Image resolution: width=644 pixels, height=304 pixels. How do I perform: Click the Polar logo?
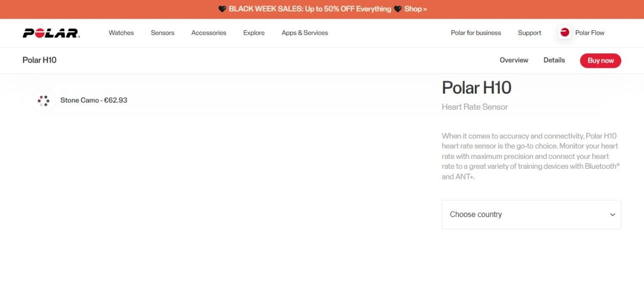click(x=51, y=33)
